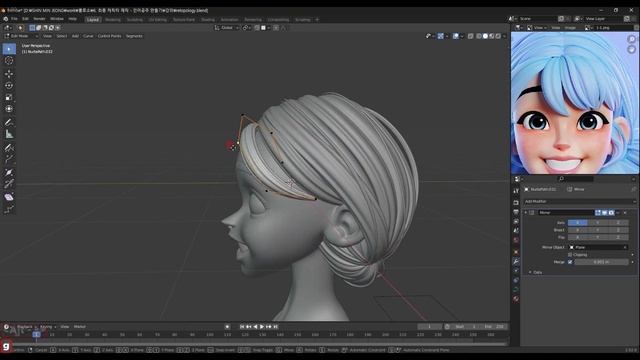Viewport: 640px width, 360px height.
Task: Open the Segments menu
Action: [134, 36]
